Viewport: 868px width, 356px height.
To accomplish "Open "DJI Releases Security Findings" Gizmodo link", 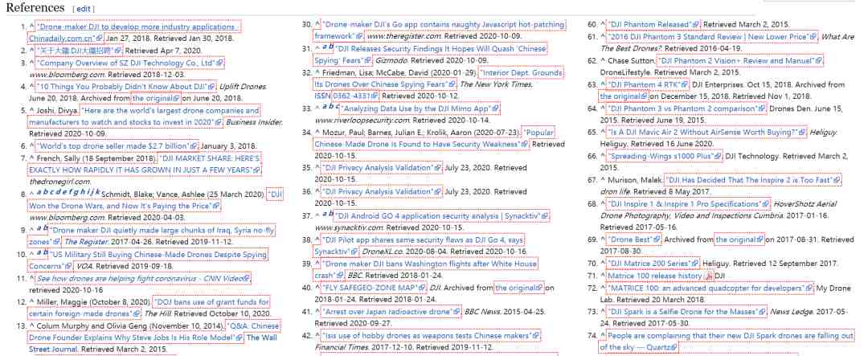I will coord(430,55).
